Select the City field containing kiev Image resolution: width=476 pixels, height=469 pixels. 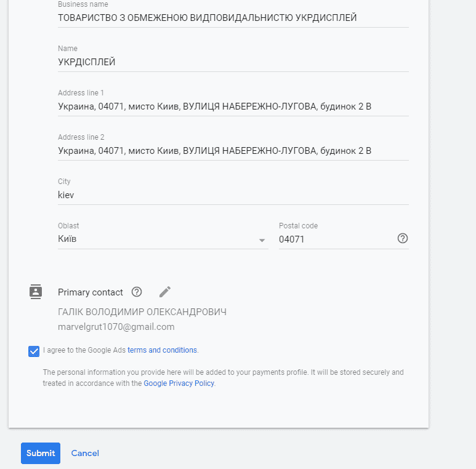pos(233,194)
